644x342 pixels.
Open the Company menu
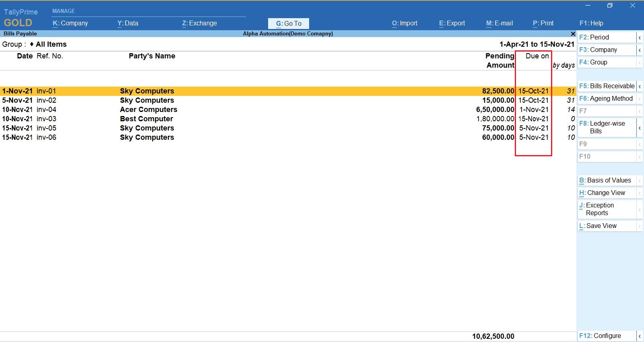click(70, 23)
